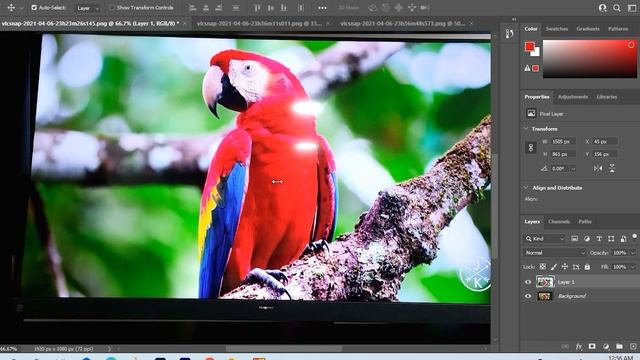Image resolution: width=640 pixels, height=360 pixels.
Task: Click the Align top edges icon
Action: click(x=257, y=8)
